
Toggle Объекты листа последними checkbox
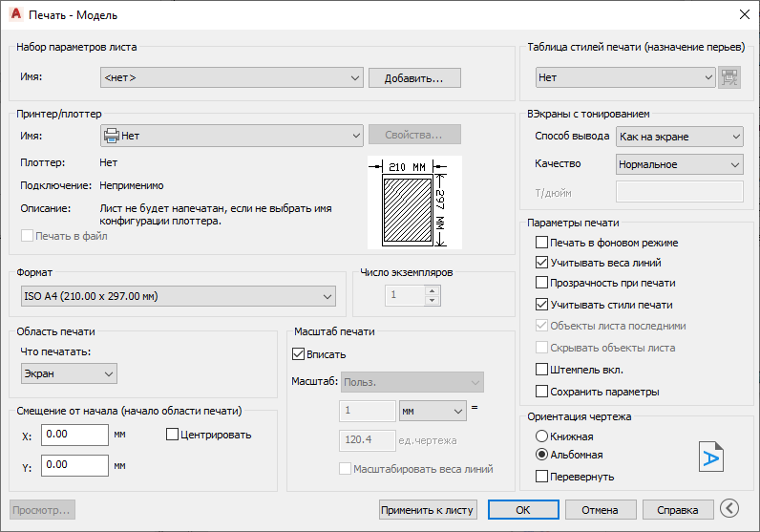click(541, 326)
